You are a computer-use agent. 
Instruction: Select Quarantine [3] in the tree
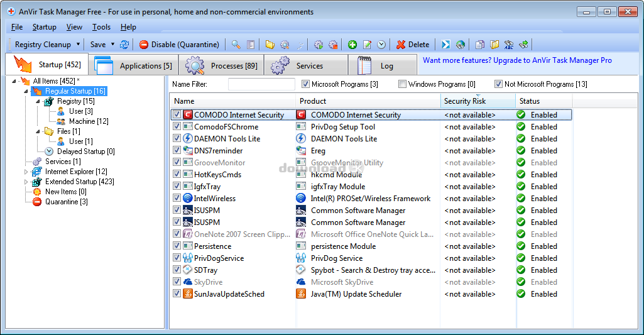pyautogui.click(x=66, y=202)
